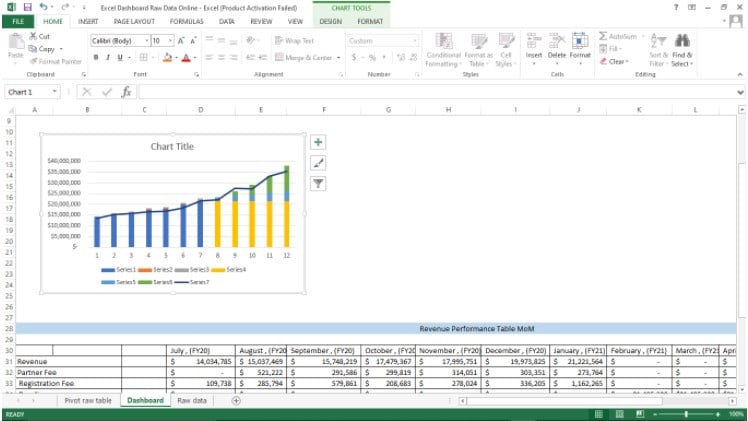Expand the Merge & Center dropdown arrow
Image resolution: width=748 pixels, height=421 pixels.
tap(339, 58)
